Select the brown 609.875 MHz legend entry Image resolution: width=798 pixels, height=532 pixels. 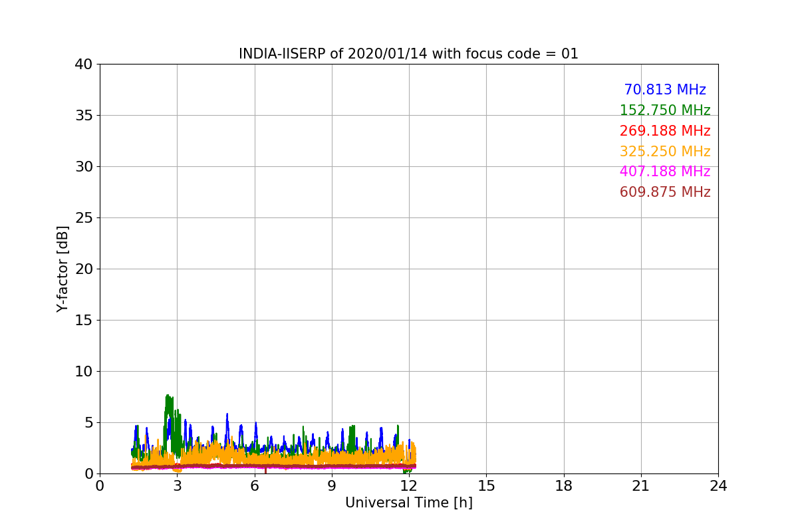[x=664, y=192]
